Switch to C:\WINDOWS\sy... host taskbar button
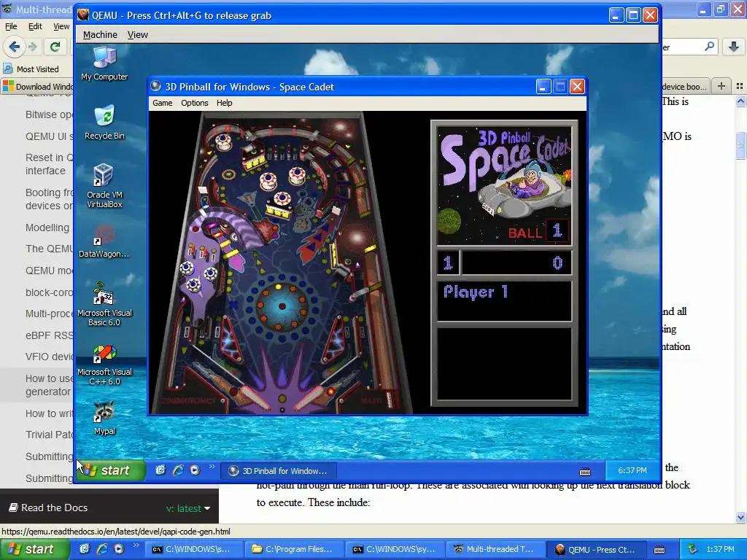 click(x=393, y=550)
